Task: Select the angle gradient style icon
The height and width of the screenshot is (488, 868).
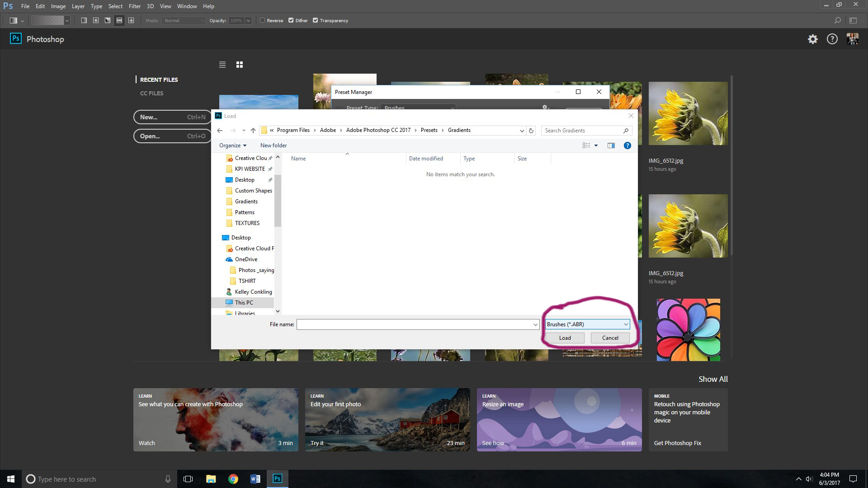Action: pyautogui.click(x=108, y=20)
